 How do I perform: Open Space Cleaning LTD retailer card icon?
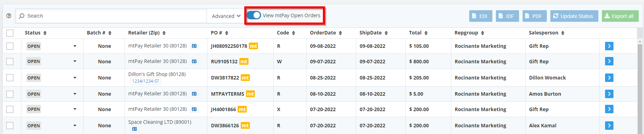pyautogui.click(x=134, y=129)
